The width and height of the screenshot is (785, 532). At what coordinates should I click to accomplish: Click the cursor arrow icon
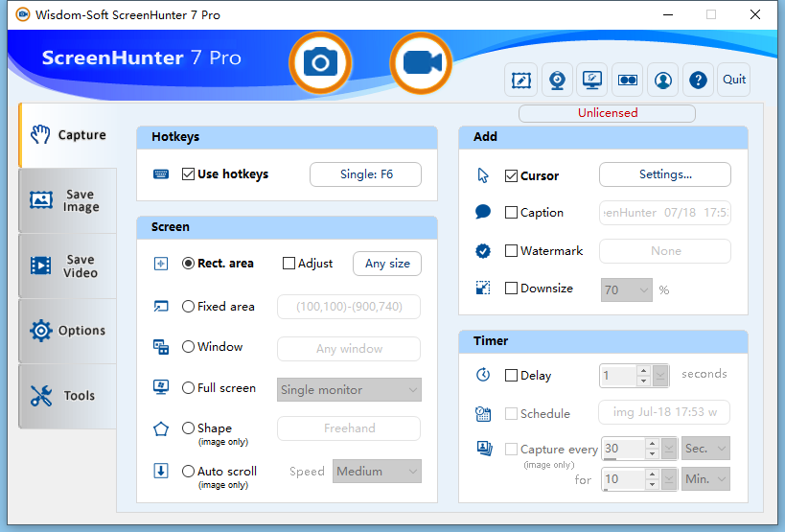pyautogui.click(x=483, y=175)
